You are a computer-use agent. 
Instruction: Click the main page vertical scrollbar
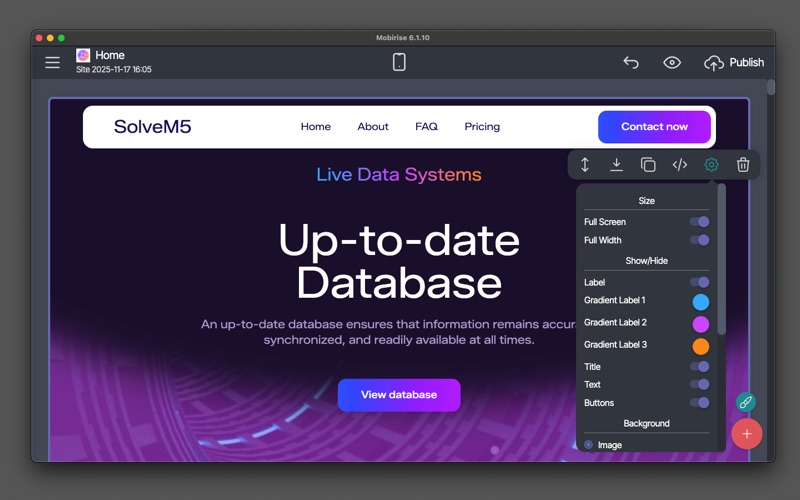pos(770,87)
